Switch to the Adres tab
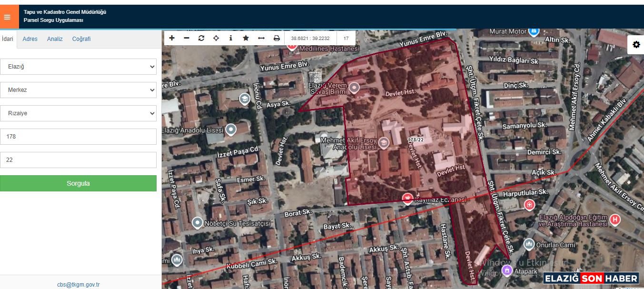 coord(30,39)
